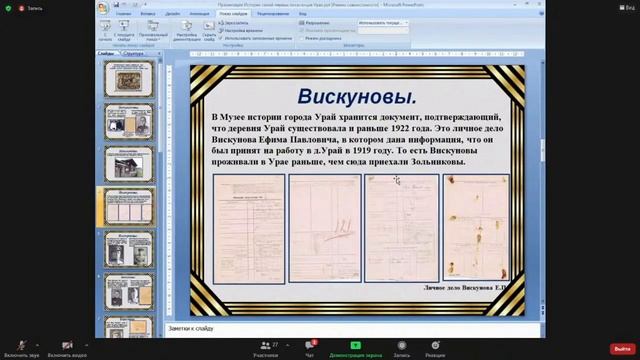
Task: Expand the Произвольный показ dropdown
Action: click(153, 30)
